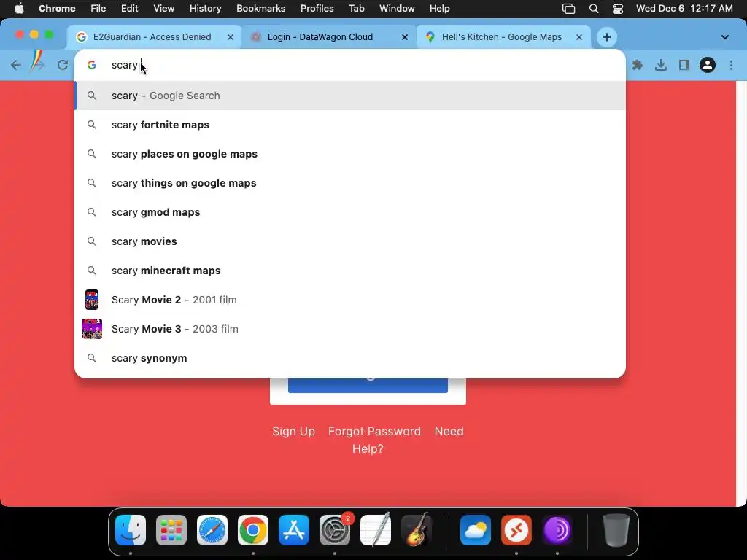Viewport: 747px width, 560px height.
Task: Click the Scary Movie 2 poster thumbnail
Action: click(x=92, y=300)
